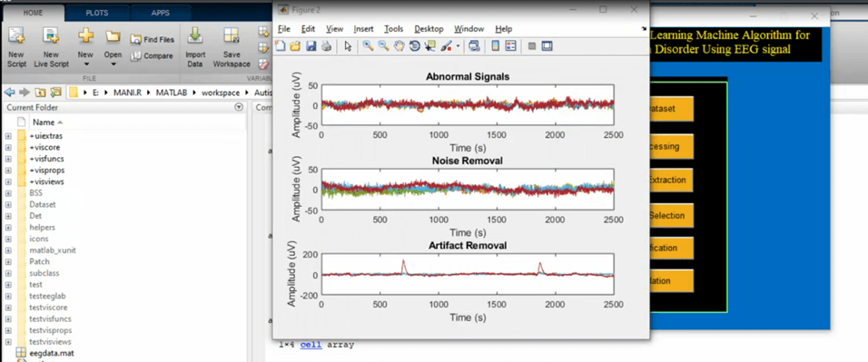Select the Patch folder
This screenshot has width=868, height=362.
pyautogui.click(x=39, y=262)
